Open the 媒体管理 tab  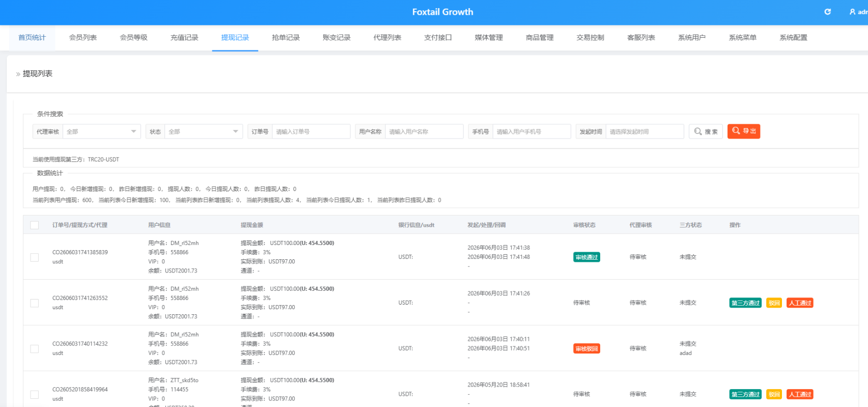(489, 38)
